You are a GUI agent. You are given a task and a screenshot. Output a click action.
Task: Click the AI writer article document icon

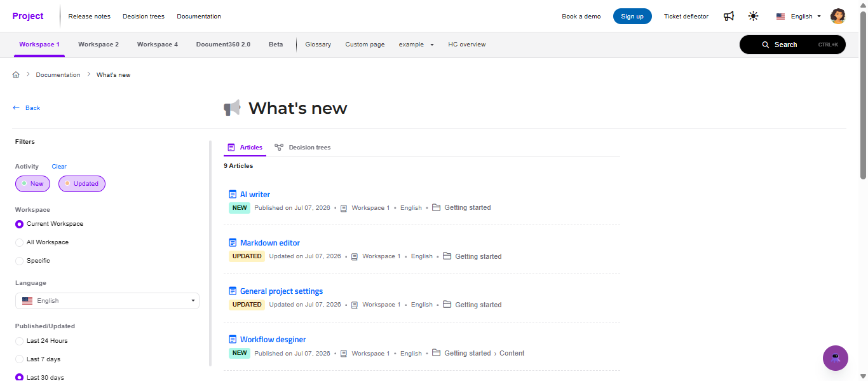(233, 194)
